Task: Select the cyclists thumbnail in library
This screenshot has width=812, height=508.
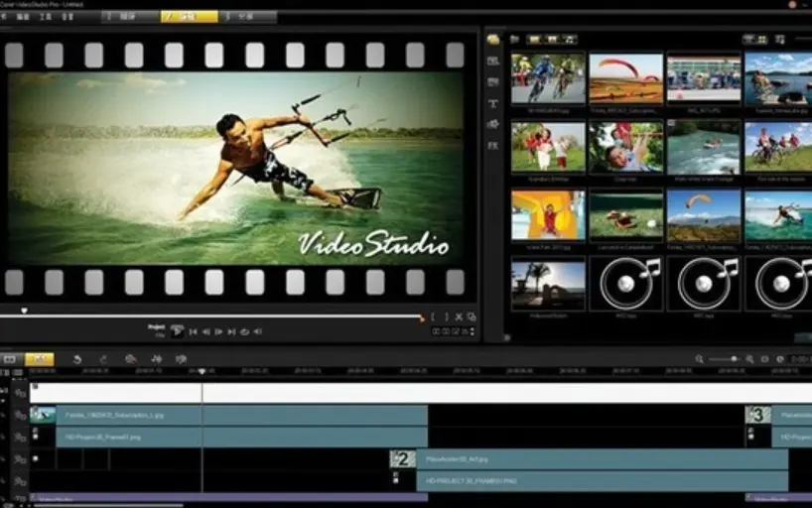Action: (x=548, y=78)
